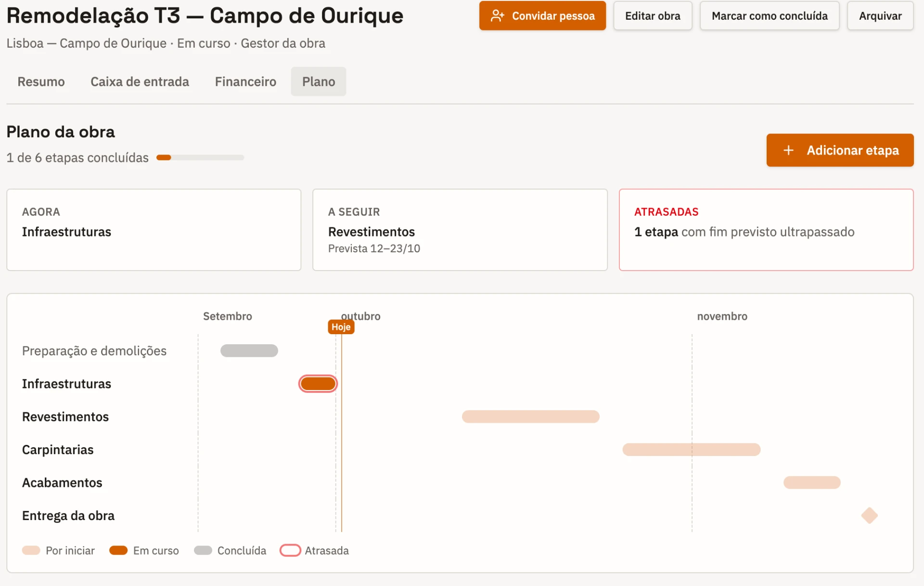Click the stages completed progress bar
This screenshot has width=924, height=586.
pos(200,157)
